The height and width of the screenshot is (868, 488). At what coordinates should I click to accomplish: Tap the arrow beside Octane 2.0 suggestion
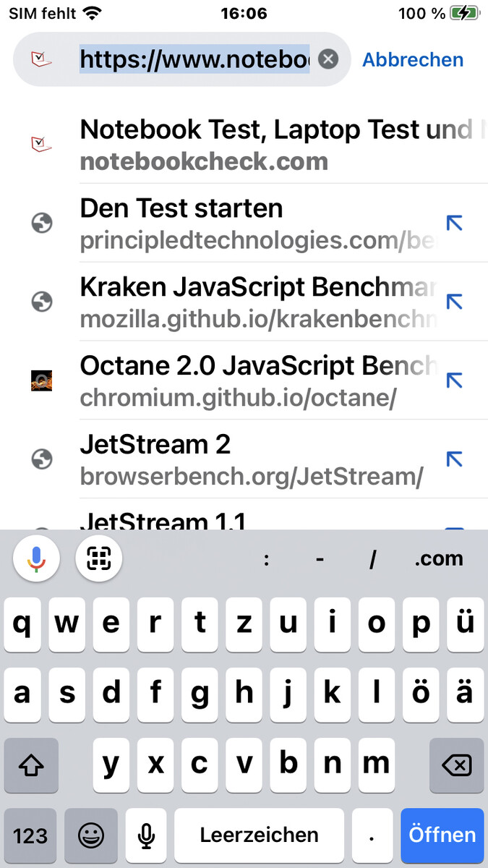pos(454,380)
